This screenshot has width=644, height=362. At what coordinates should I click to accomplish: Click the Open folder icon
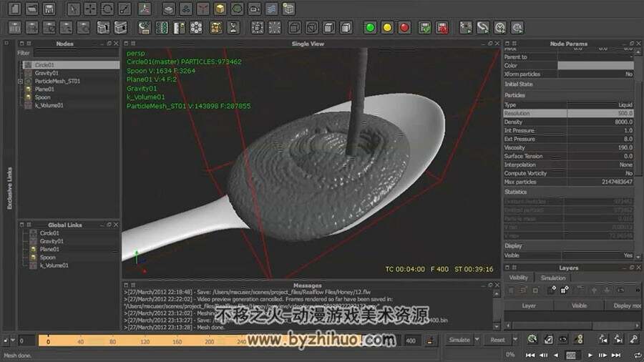[31, 9]
